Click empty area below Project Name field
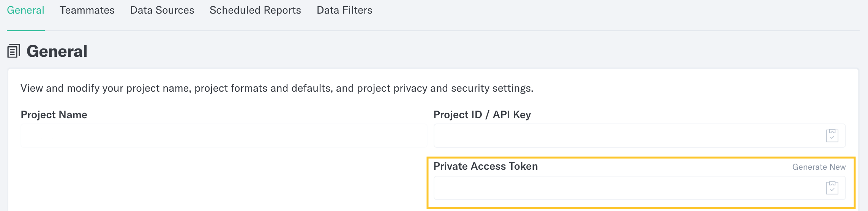This screenshot has height=211, width=868. pos(224,178)
